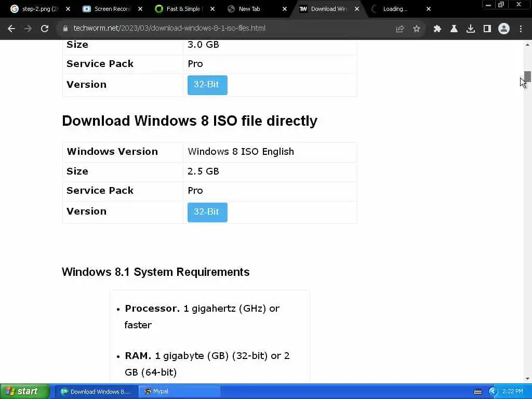This screenshot has height=399, width=532.
Task: Close the Download Win tab
Action: pyautogui.click(x=357, y=9)
